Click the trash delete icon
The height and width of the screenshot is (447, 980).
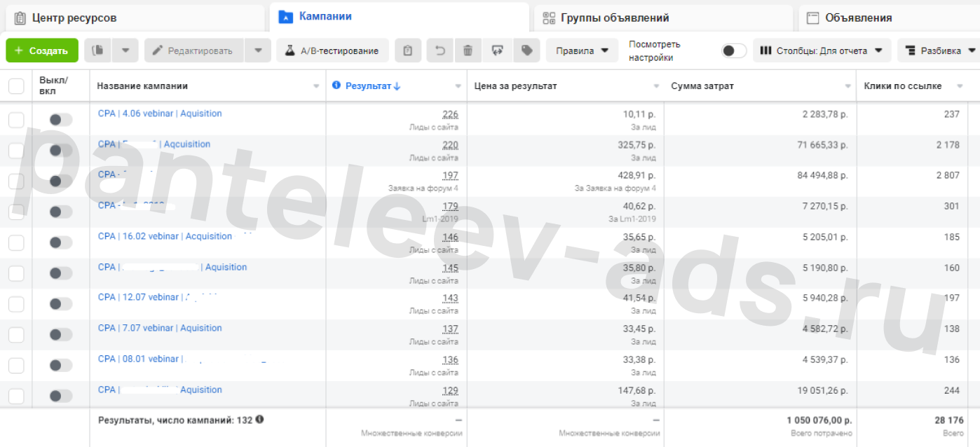pos(468,50)
